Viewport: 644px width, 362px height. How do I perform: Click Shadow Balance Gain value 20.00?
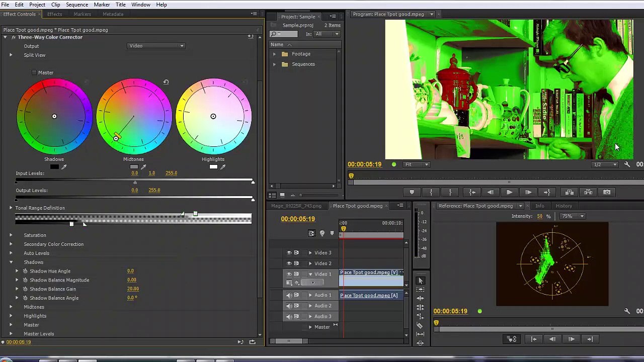[x=133, y=289]
